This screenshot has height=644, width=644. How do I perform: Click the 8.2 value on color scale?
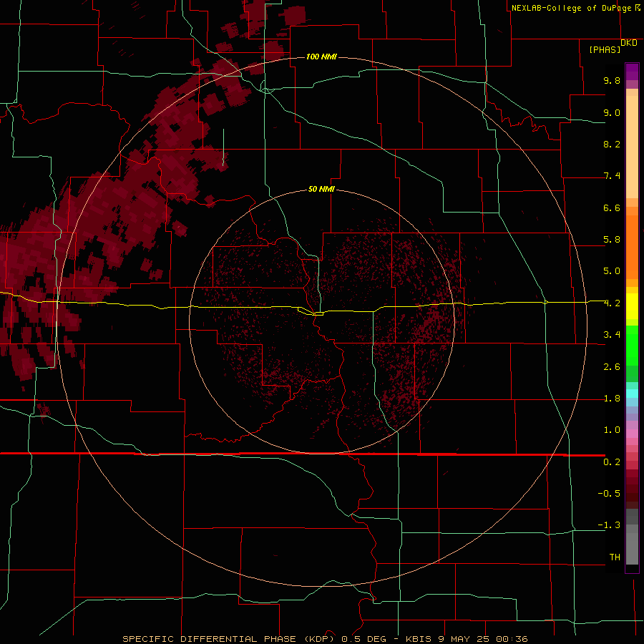612,144
